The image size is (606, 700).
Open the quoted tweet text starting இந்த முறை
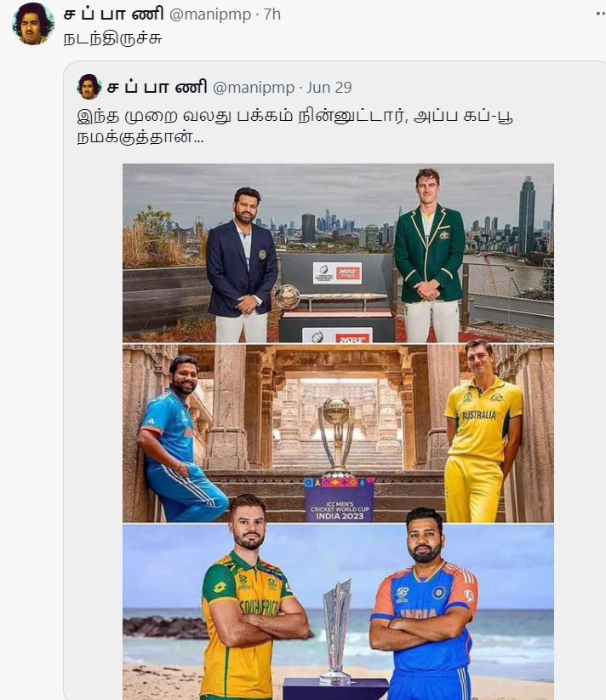[294, 126]
